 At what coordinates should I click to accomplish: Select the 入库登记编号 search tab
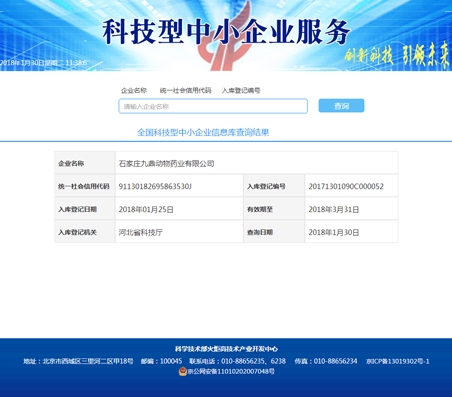click(241, 90)
